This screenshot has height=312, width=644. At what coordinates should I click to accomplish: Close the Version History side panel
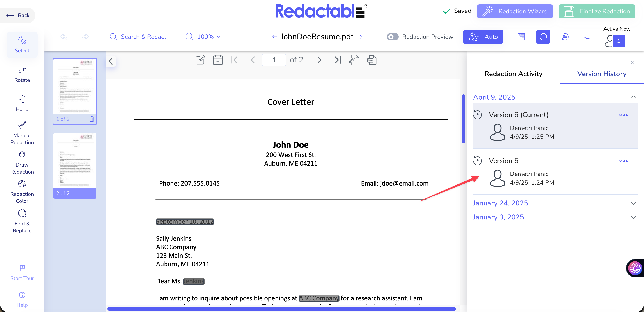point(632,62)
